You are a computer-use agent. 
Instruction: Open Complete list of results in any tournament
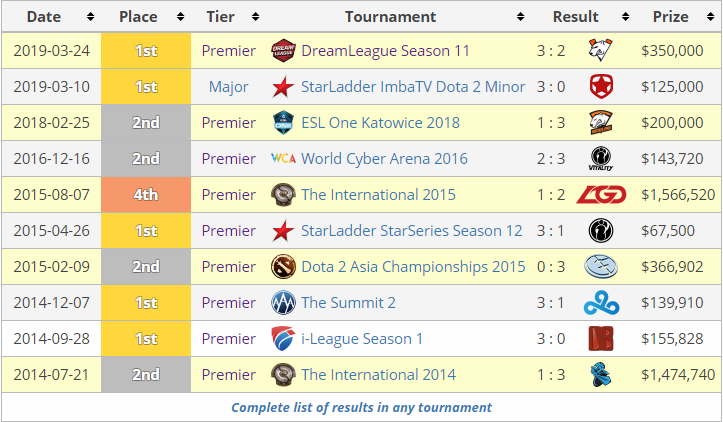(362, 408)
